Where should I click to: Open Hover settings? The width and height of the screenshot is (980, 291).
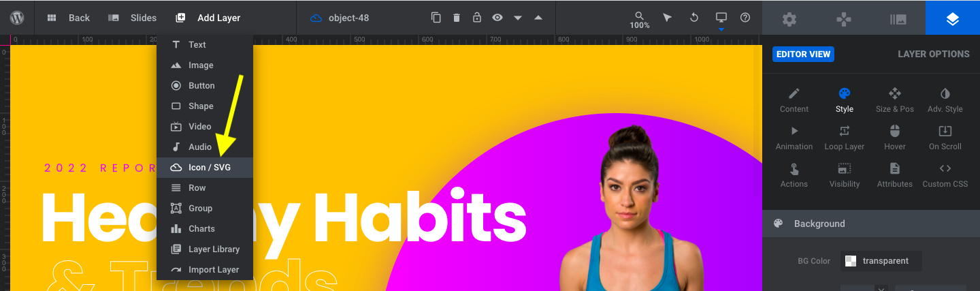coord(895,138)
